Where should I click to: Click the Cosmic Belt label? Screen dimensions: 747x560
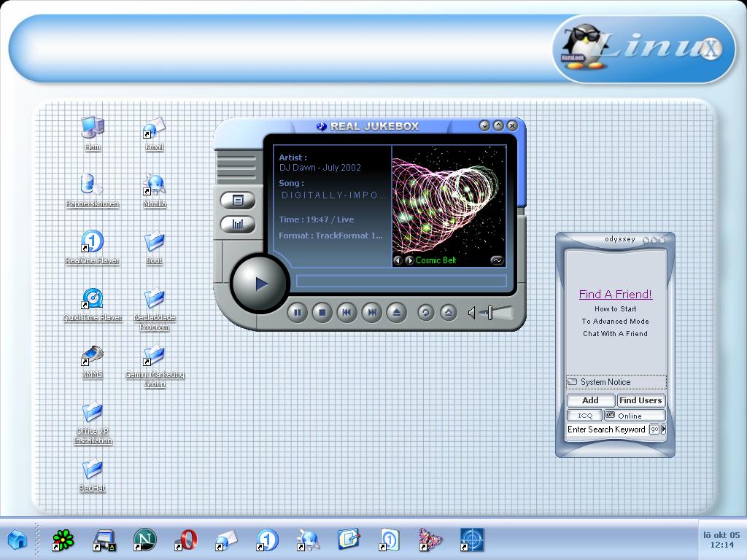[436, 260]
